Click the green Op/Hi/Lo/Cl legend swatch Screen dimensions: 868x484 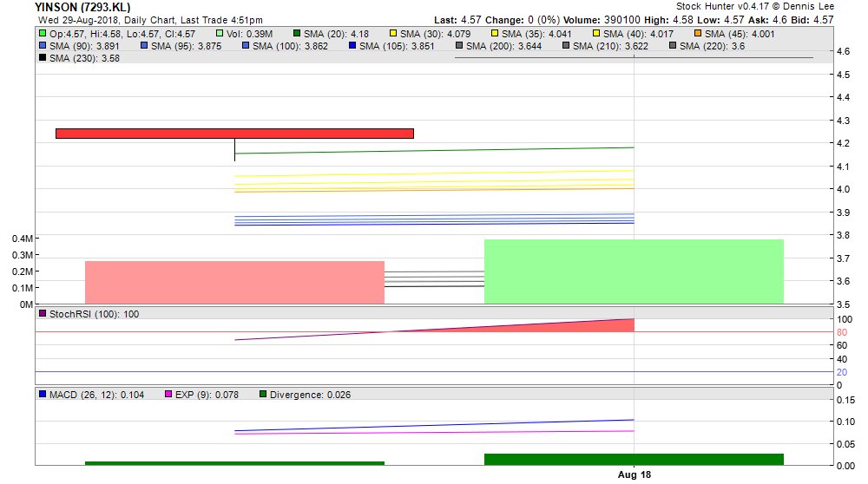43,34
